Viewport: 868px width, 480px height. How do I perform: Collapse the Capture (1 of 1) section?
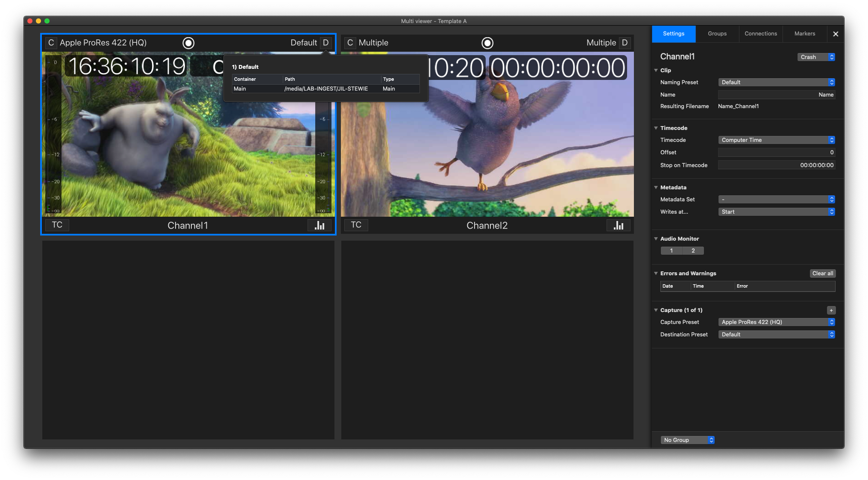656,310
